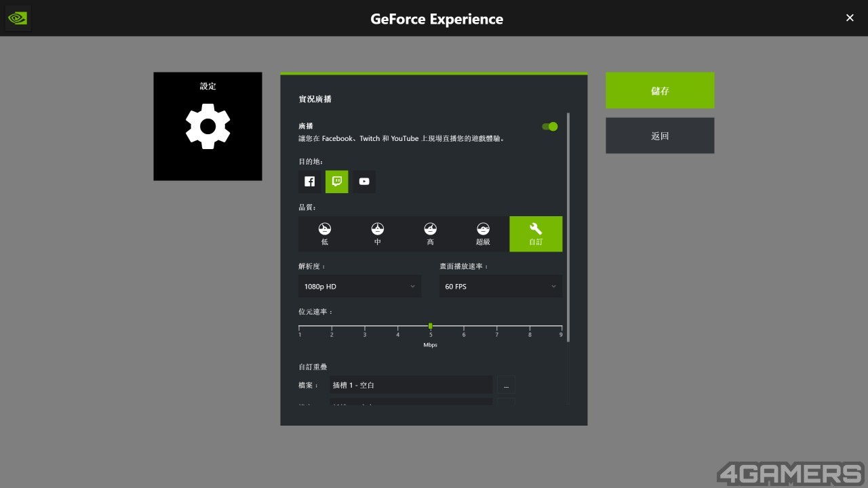Select YouTube as broadcast destination
Viewport: 868px width, 488px height.
click(364, 182)
